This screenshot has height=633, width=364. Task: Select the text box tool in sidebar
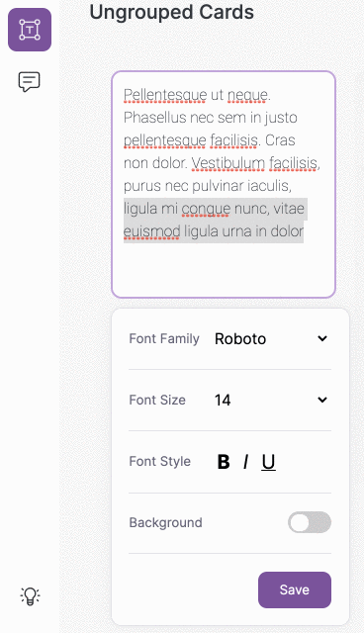point(30,30)
